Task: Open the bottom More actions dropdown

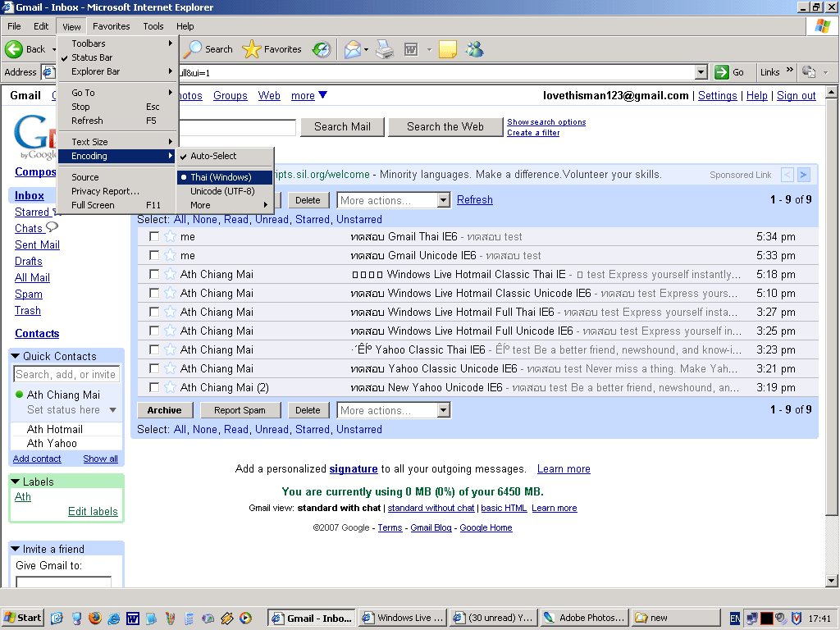Action: 393,410
